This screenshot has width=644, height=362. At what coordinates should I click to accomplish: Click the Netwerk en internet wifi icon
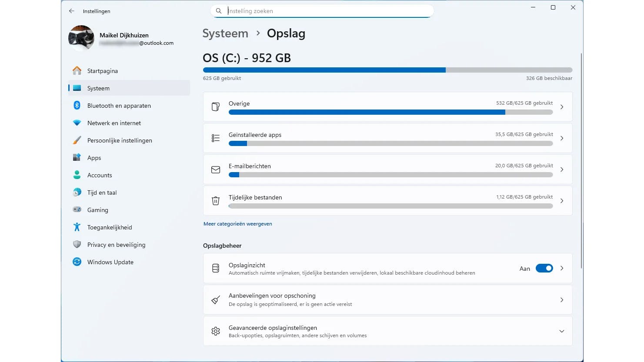point(77,123)
